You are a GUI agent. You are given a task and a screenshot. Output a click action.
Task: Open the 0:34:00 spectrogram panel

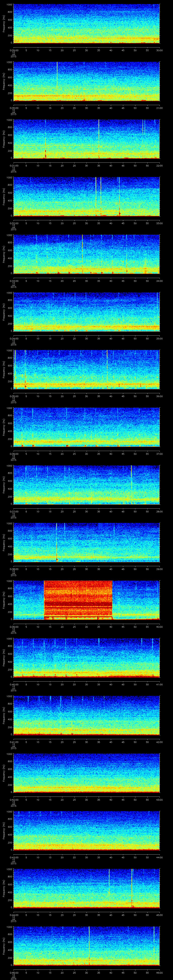coord(86,312)
